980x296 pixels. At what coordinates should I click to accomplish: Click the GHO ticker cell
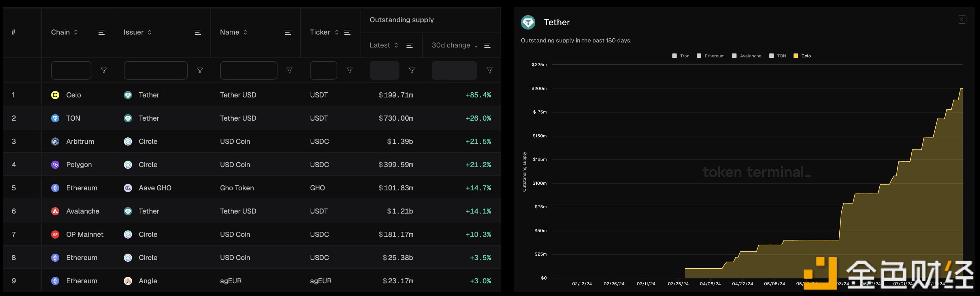[317, 188]
